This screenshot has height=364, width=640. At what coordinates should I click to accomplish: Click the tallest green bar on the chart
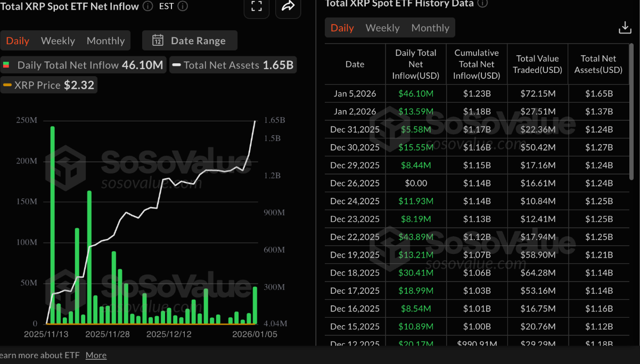click(52, 224)
